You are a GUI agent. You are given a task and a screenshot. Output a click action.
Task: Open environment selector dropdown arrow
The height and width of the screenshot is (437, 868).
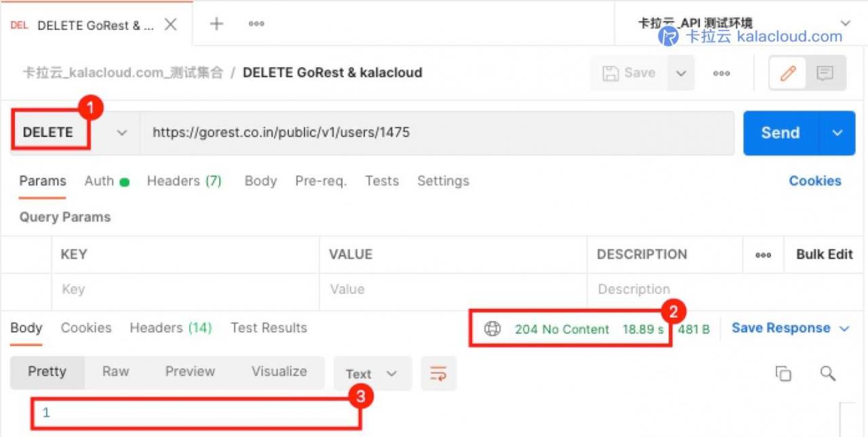(845, 23)
